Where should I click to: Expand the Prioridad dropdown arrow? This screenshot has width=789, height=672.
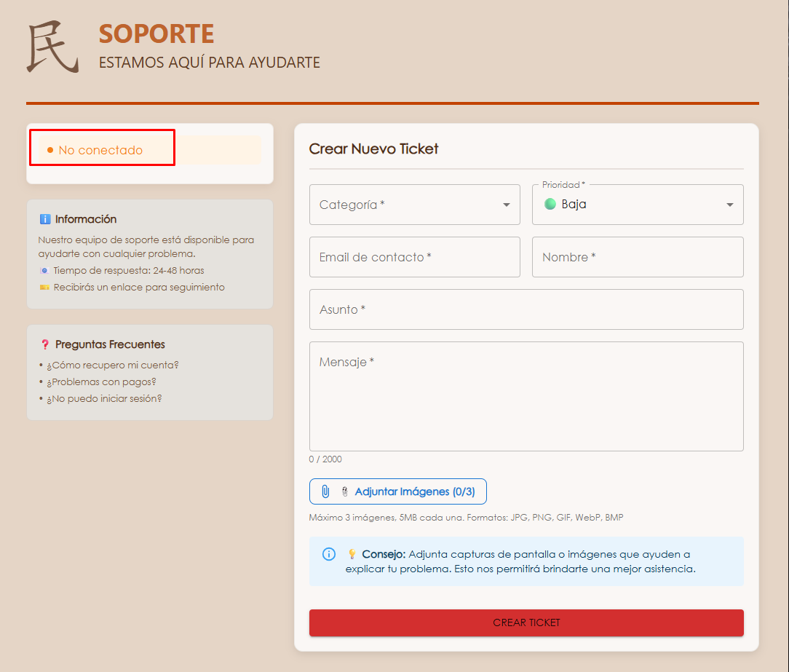tap(729, 205)
